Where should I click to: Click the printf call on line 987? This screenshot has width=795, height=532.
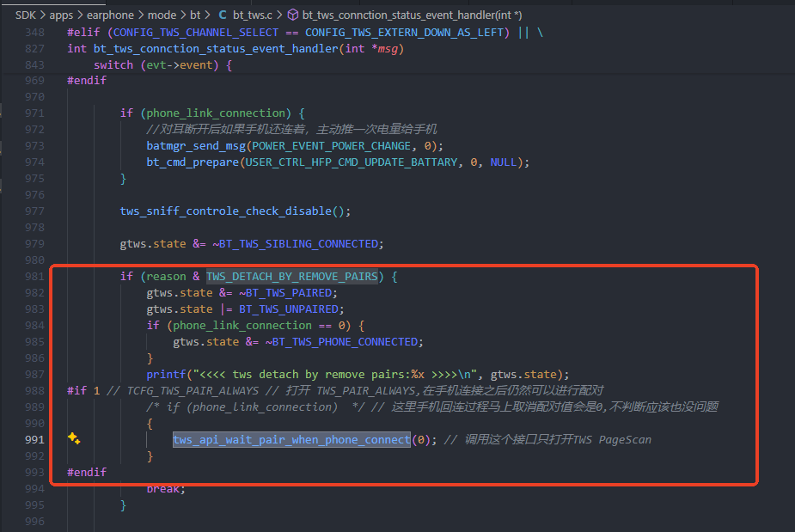166,374
